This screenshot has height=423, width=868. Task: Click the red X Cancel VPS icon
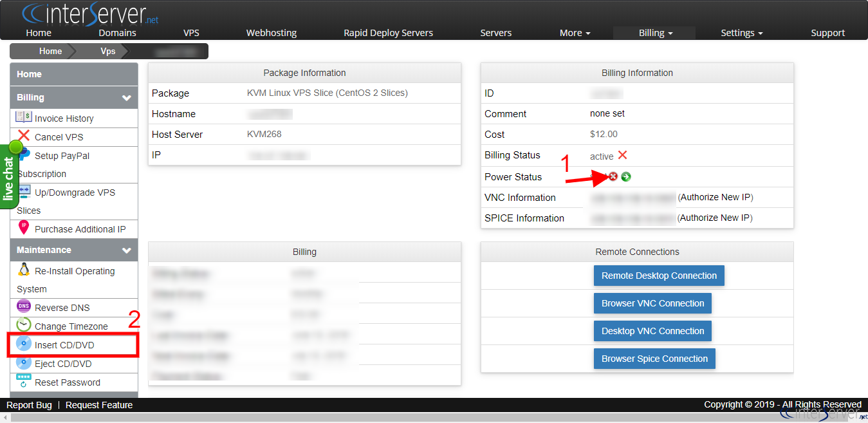click(x=24, y=136)
